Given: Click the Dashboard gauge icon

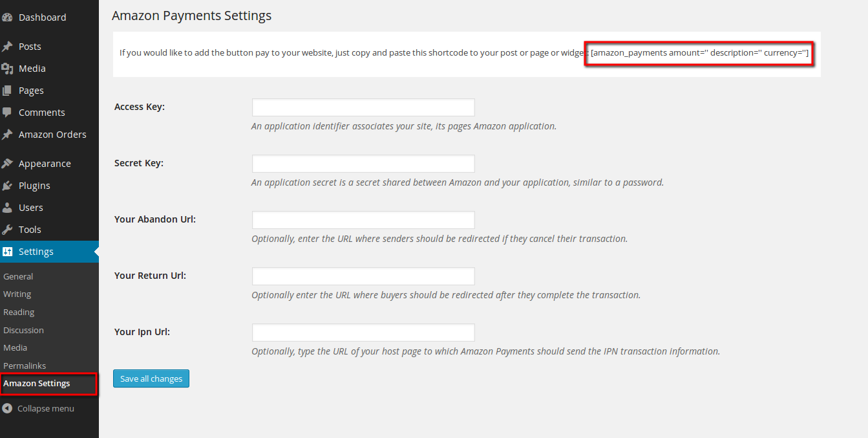Looking at the screenshot, I should tap(7, 17).
